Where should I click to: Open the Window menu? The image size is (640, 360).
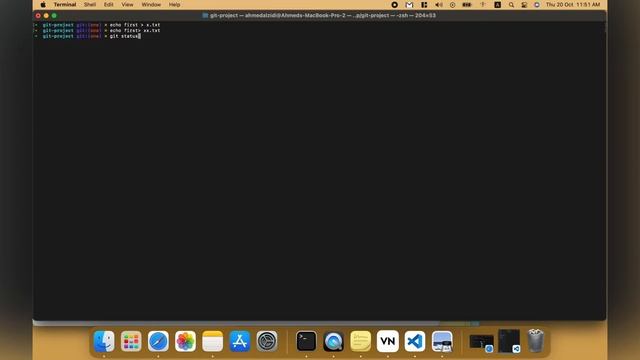pos(151,4)
